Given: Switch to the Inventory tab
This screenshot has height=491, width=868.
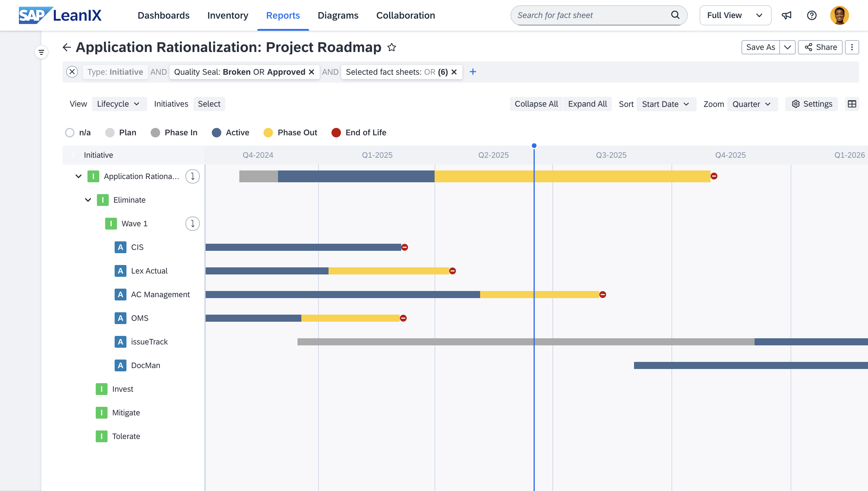Looking at the screenshot, I should 227,16.
